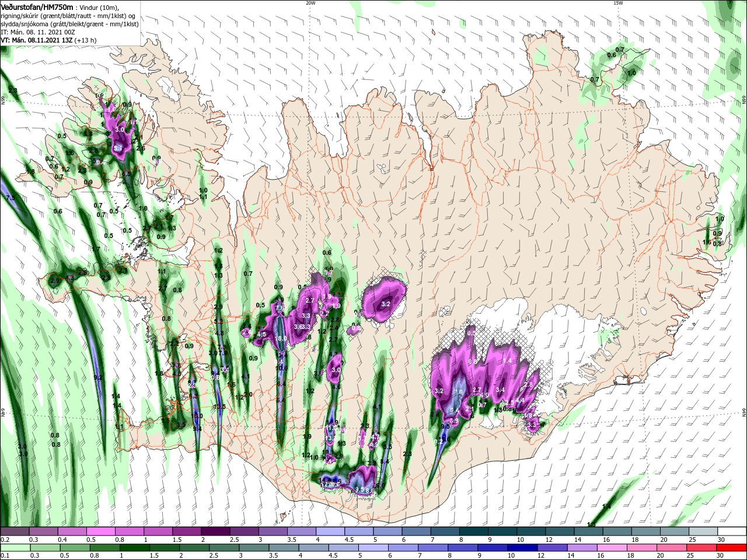
Task: Click the Veðurstofan/HM750m title text
Action: [38, 6]
